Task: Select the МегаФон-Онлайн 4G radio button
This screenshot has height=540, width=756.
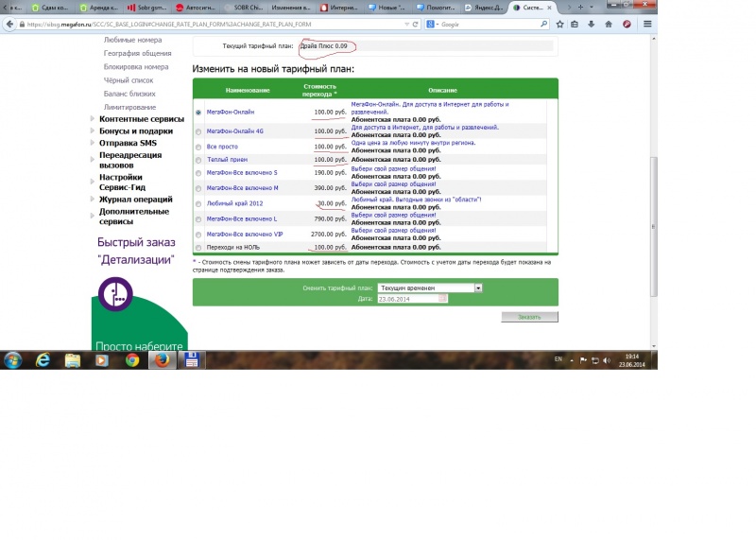Action: 198,131
